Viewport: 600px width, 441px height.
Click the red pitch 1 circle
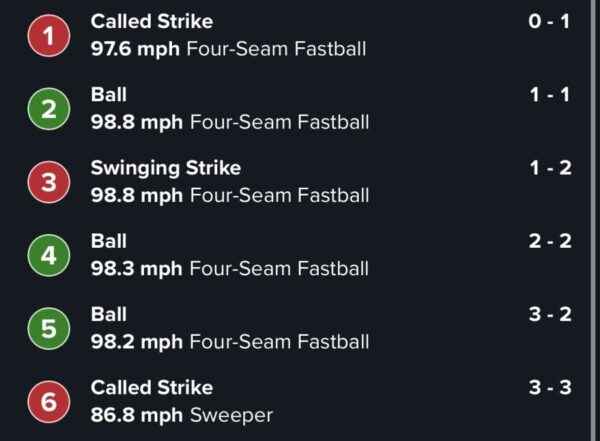pos(47,37)
